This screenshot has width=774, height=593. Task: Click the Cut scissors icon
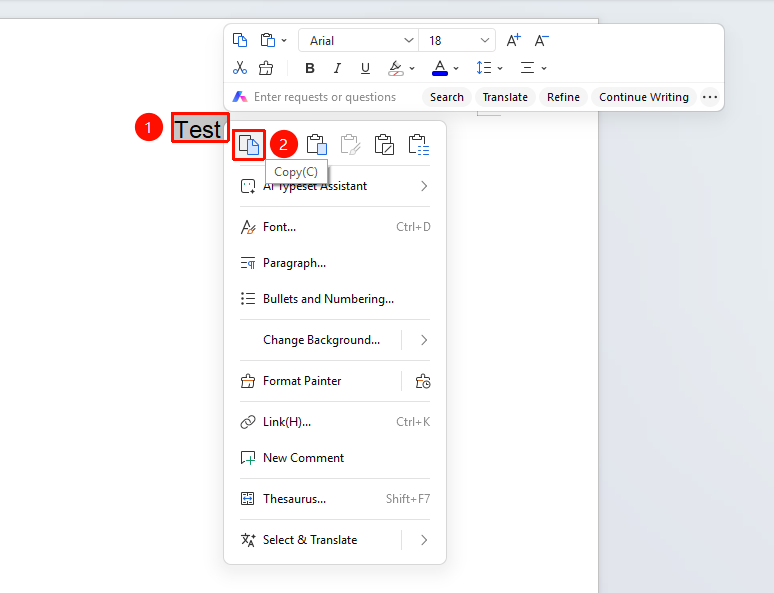[x=240, y=68]
